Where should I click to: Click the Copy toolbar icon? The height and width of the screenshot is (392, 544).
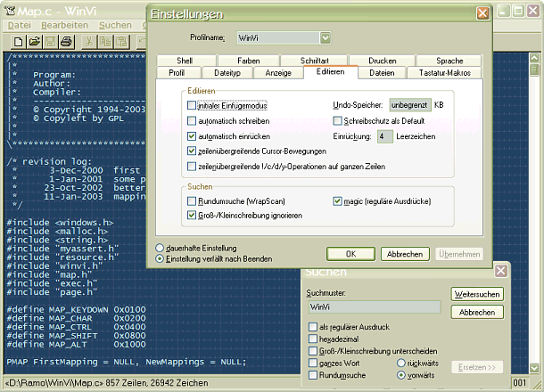click(x=105, y=42)
